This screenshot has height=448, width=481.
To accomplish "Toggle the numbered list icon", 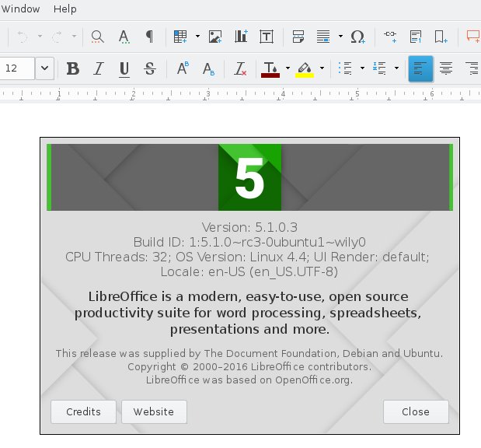I will click(379, 68).
